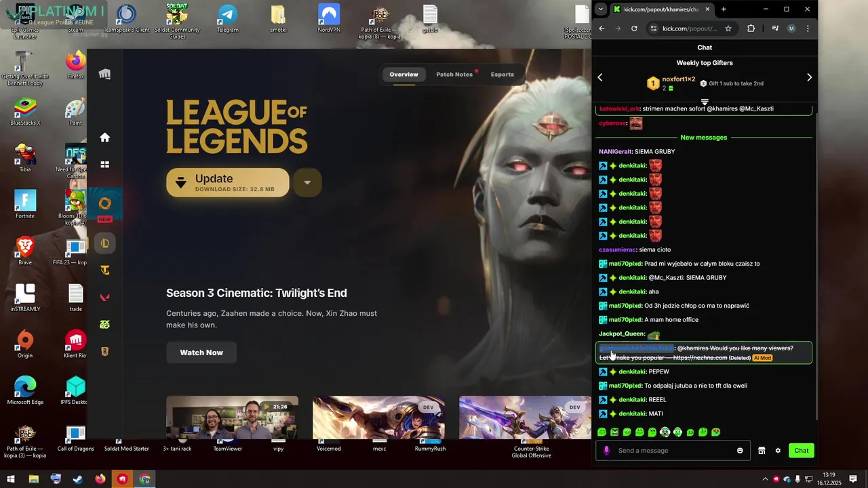Open the emoji picker in message box
Screen dimensions: 868x488
(x=740, y=451)
